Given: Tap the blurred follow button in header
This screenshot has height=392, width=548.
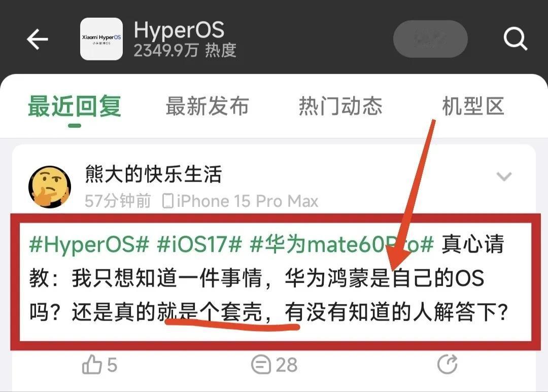Looking at the screenshot, I should tap(431, 39).
